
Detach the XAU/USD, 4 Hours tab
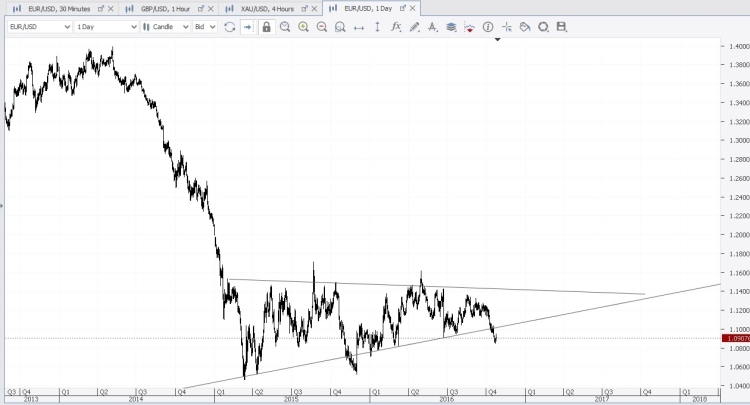tap(304, 9)
